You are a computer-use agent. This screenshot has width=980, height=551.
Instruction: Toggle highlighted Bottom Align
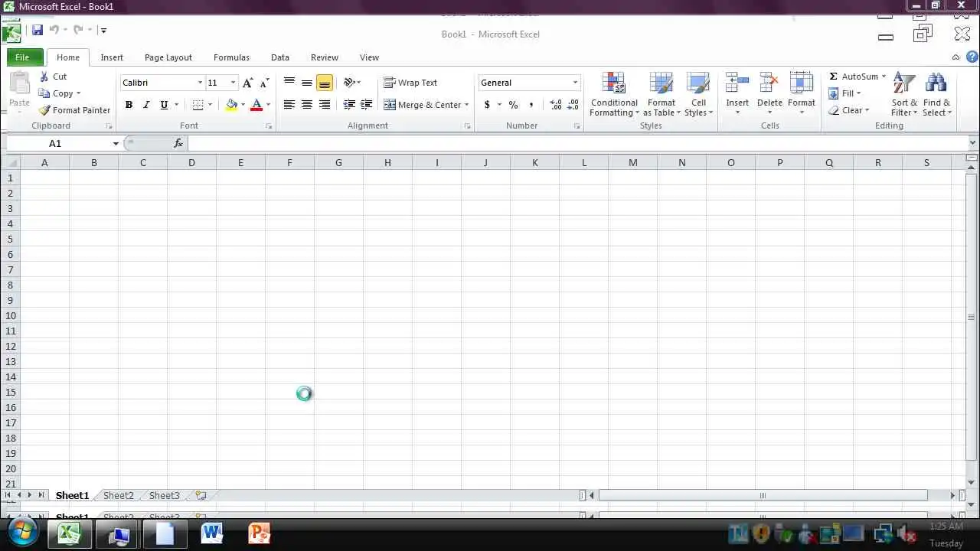325,83
